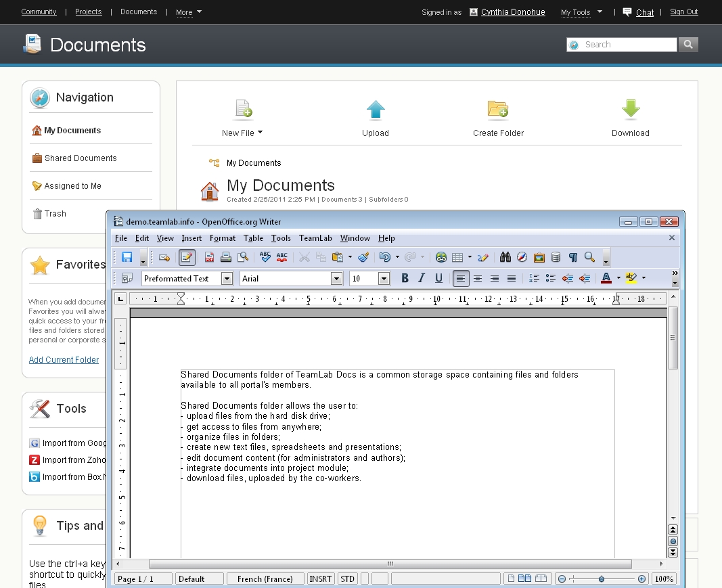Show Draw Functions pencil icon
Screen dimensions: 722x588
coord(482,257)
